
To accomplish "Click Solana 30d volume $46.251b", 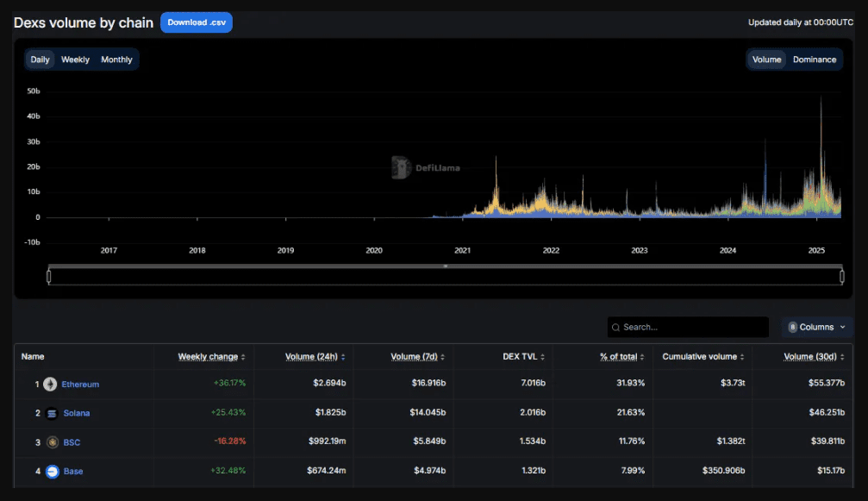I will [827, 413].
